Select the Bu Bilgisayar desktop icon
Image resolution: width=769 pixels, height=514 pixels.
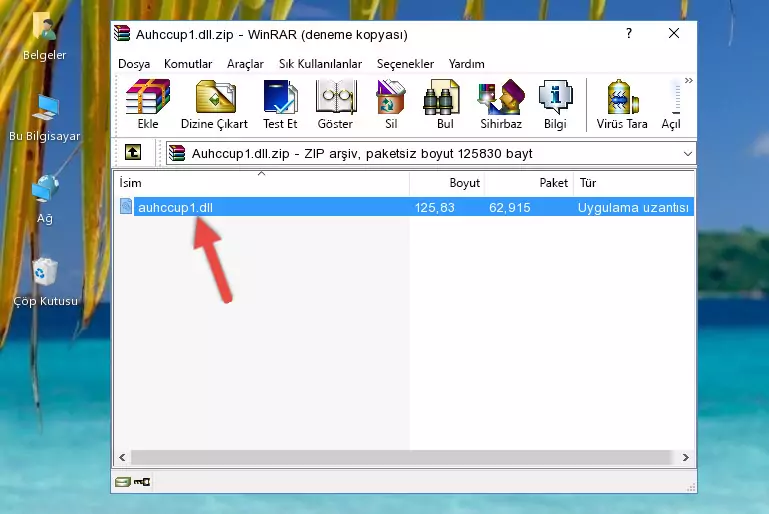pyautogui.click(x=45, y=118)
